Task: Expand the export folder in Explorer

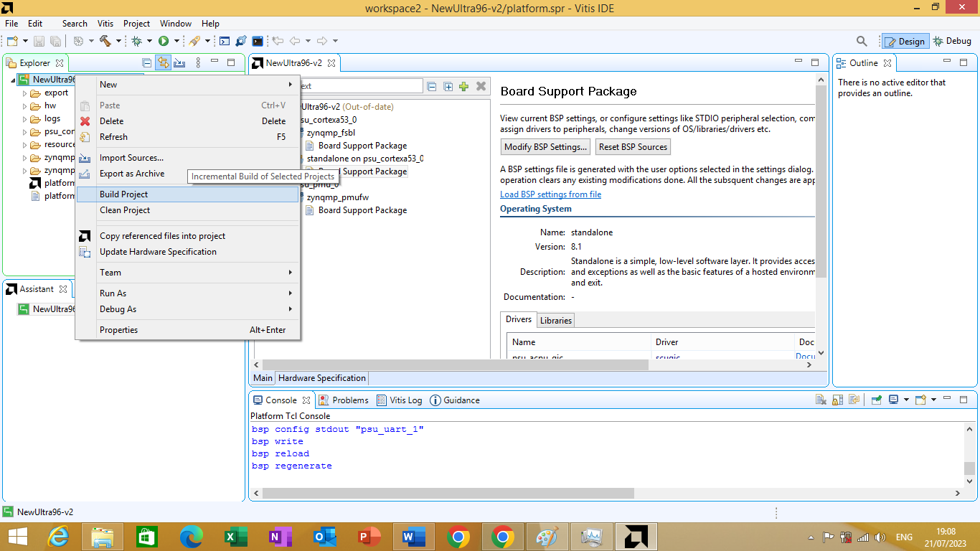Action: click(24, 93)
